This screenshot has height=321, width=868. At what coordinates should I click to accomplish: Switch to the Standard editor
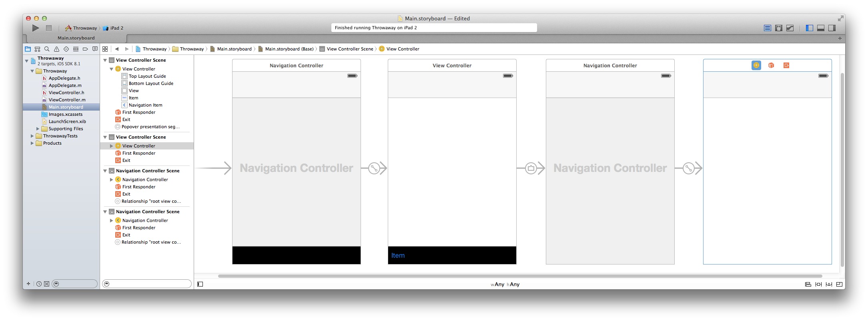[768, 28]
